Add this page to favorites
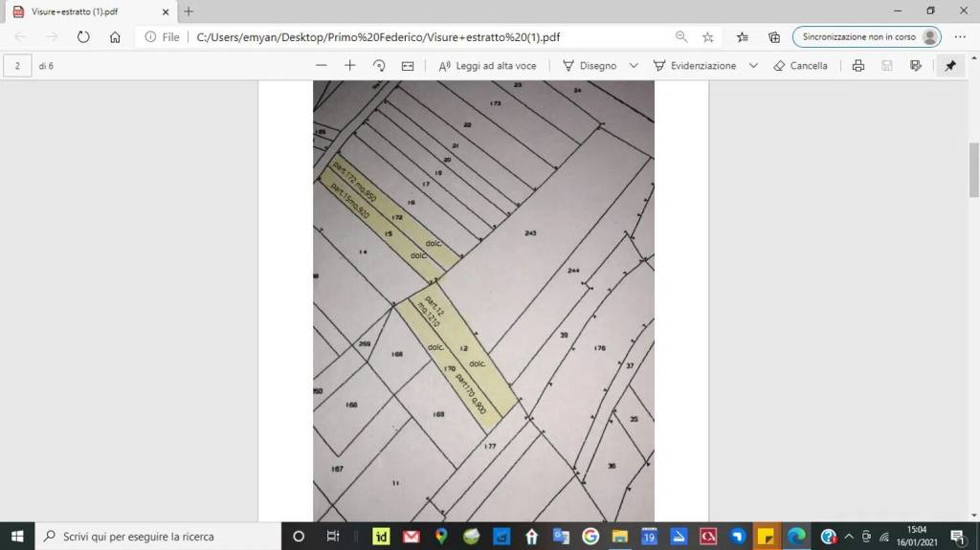 point(708,37)
